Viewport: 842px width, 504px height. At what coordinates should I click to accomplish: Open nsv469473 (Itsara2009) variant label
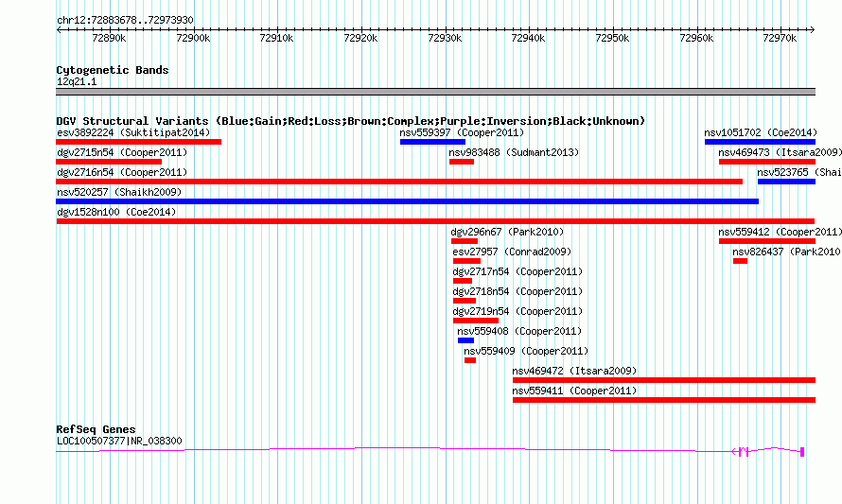coord(780,152)
